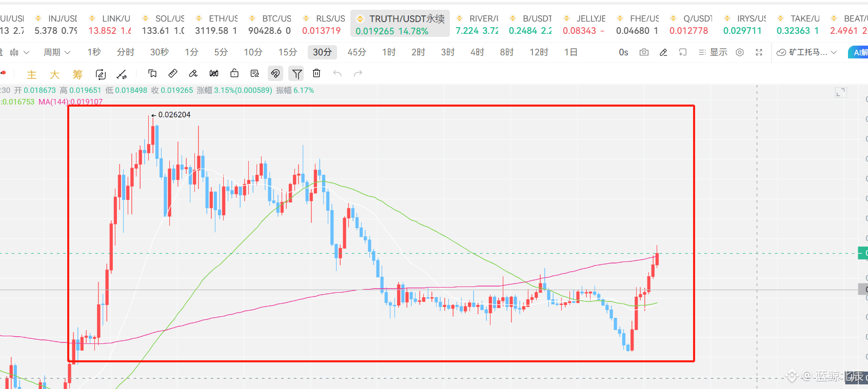Toggle the 主 indicator

coord(32,75)
